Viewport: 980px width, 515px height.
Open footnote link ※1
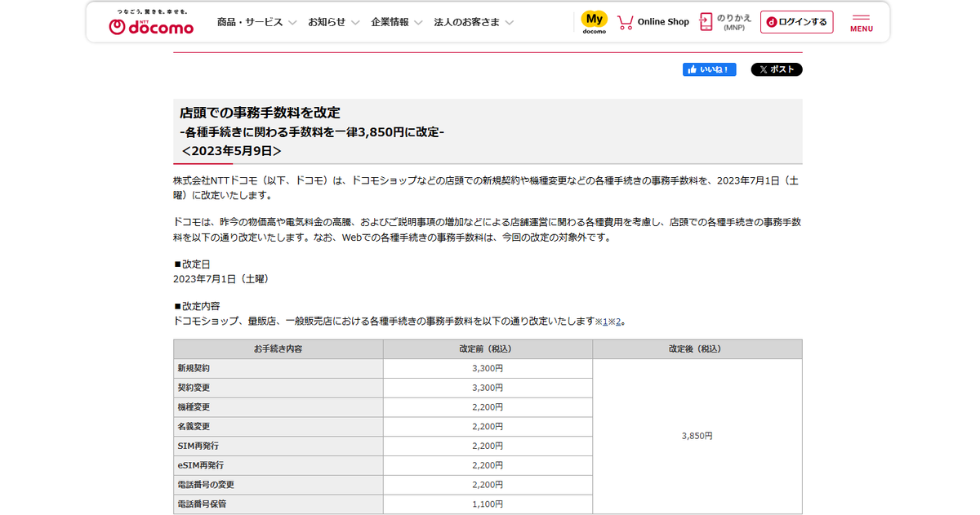click(x=604, y=322)
